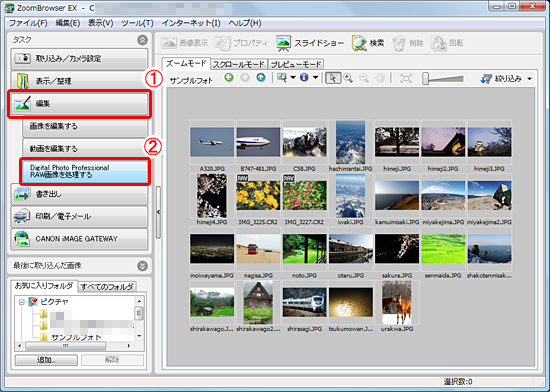550x392 pixels.
Task: Select the hand pan tool
Action: (x=380, y=78)
